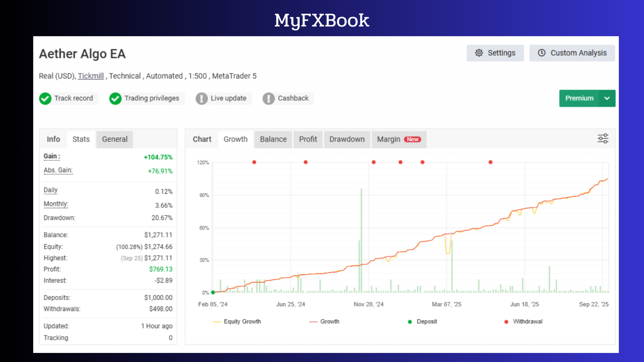Click the Custom Analysis clock icon
Screen dimensions: 644x362
pos(542,53)
